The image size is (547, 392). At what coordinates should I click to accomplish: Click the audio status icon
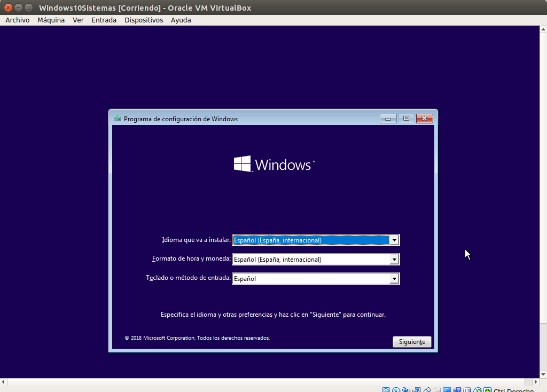click(x=406, y=390)
